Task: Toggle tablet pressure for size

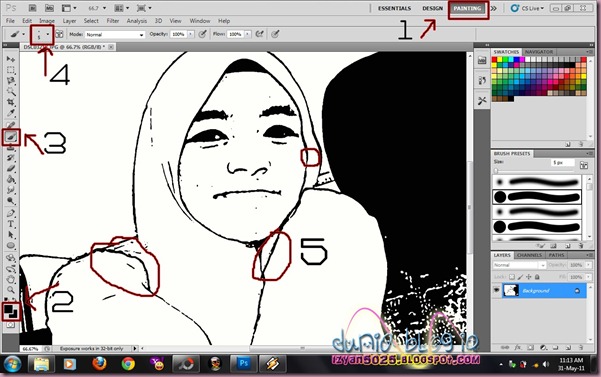Action: pos(275,34)
